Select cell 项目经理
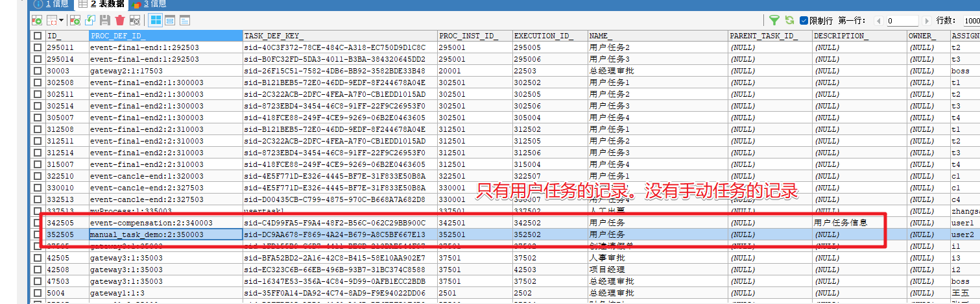This screenshot has width=980, height=304. coord(658,270)
